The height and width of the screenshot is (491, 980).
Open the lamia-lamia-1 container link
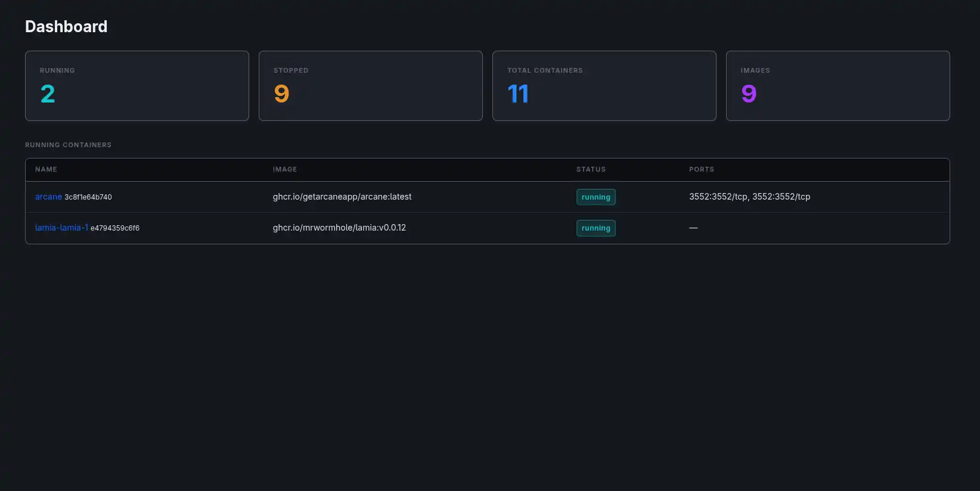[61, 228]
